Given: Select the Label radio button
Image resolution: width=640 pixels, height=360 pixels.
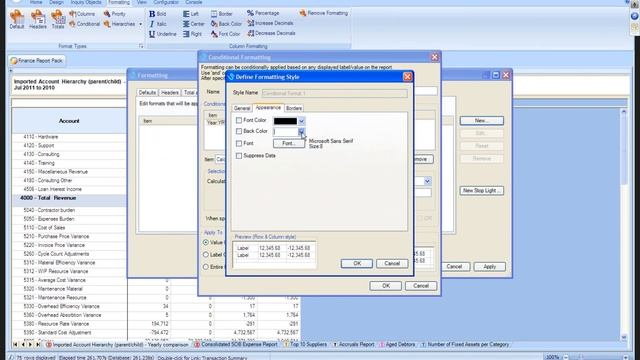Looking at the screenshot, I should tap(206, 255).
